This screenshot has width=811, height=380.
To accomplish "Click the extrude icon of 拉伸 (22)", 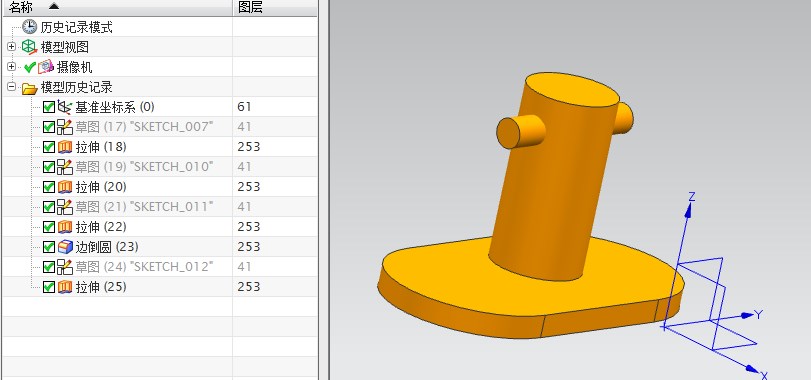I will [65, 227].
